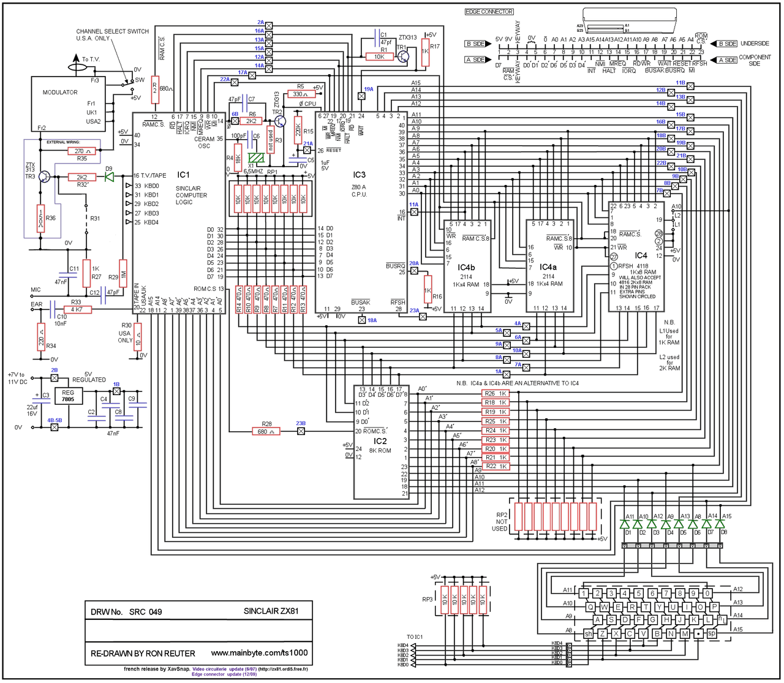Click resistor R17 1K

click(425, 51)
